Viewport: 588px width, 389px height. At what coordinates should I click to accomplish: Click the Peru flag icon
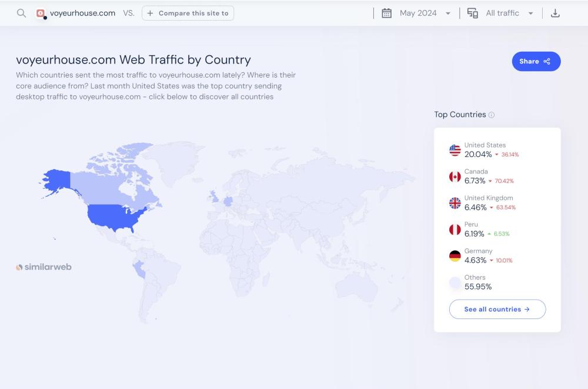point(455,230)
